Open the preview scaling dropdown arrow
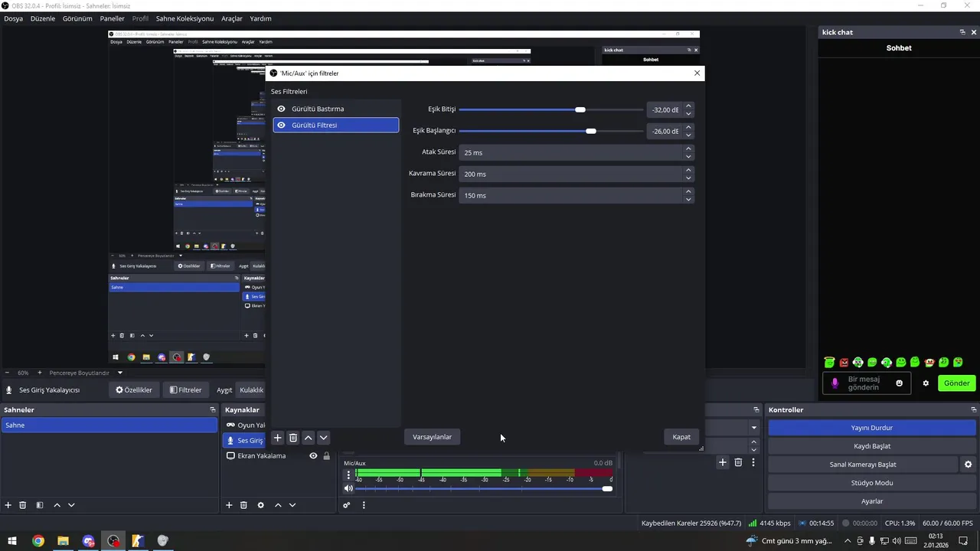Viewport: 980px width, 551px height. pos(119,373)
